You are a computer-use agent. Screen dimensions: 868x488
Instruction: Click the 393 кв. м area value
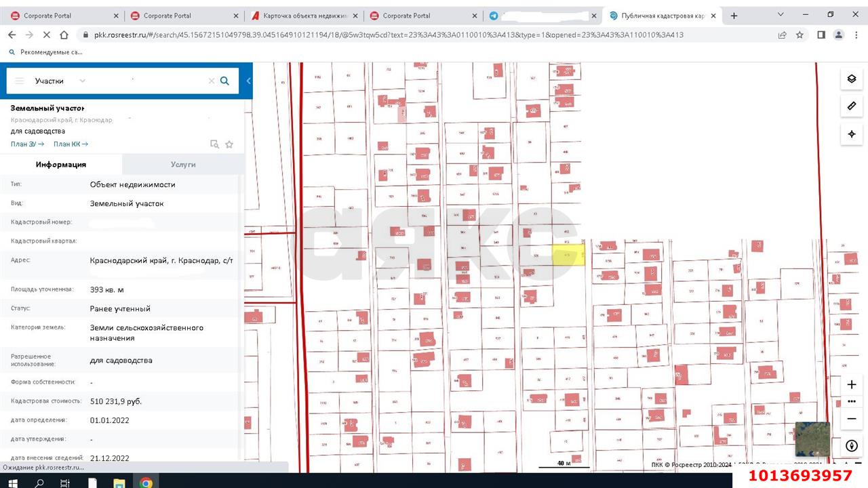[x=107, y=290]
